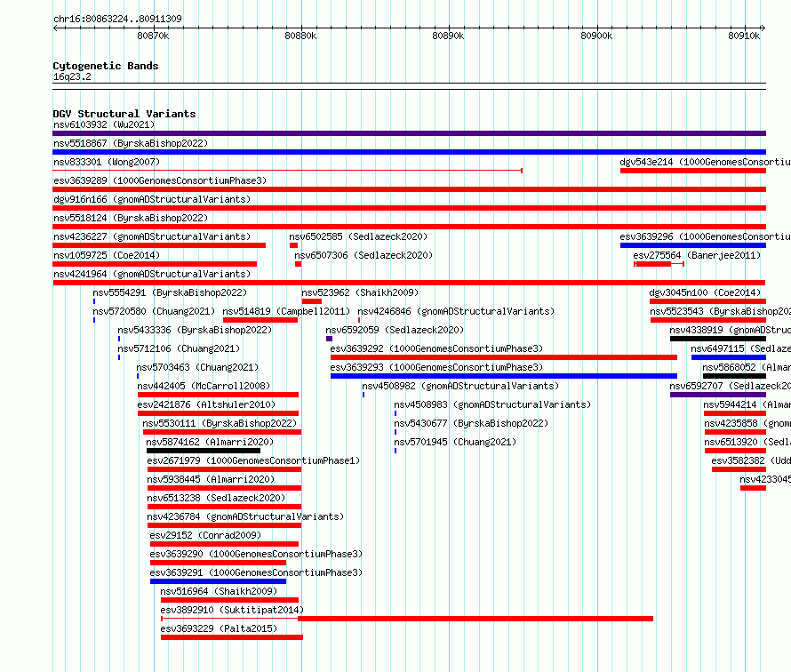Click esv3639291 (1000GenomesConsortiumPhase3) label

point(256,572)
